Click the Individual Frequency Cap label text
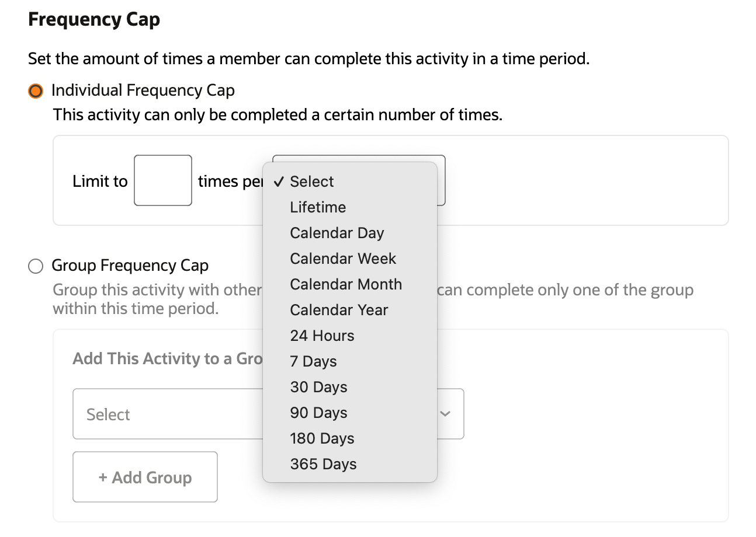Viewport: 756px width, 537px height. pyautogui.click(x=143, y=90)
